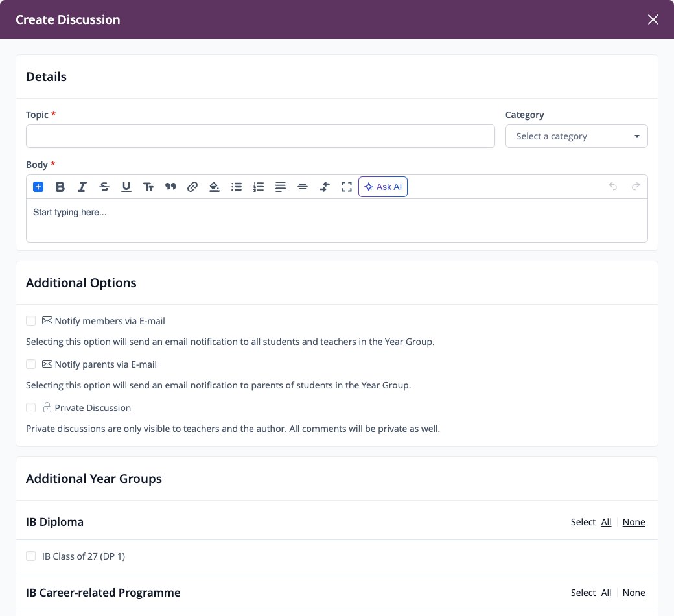Viewport: 674px width, 616px height.
Task: Insert a horizontal rule
Action: click(x=303, y=187)
